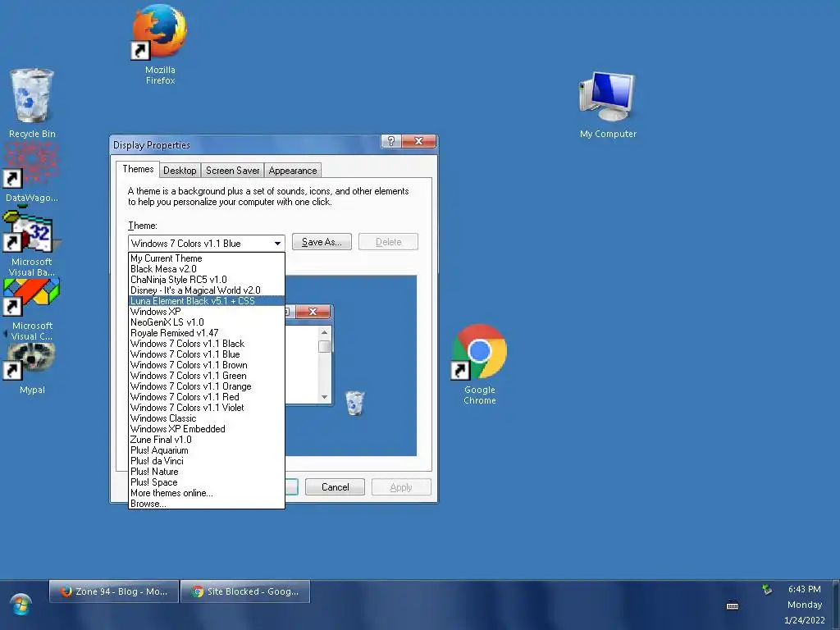Switch to the Desktop tab
840x630 pixels.
[180, 171]
